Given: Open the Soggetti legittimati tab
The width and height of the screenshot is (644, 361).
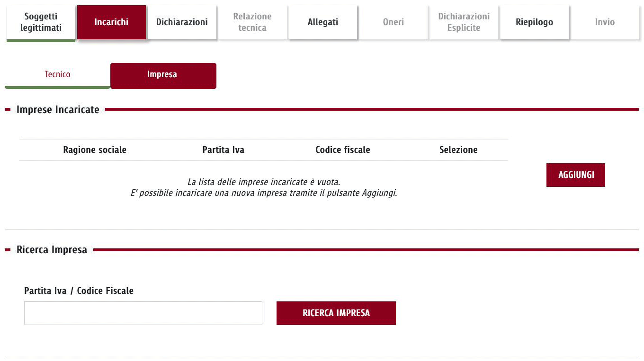Looking at the screenshot, I should pos(41,22).
